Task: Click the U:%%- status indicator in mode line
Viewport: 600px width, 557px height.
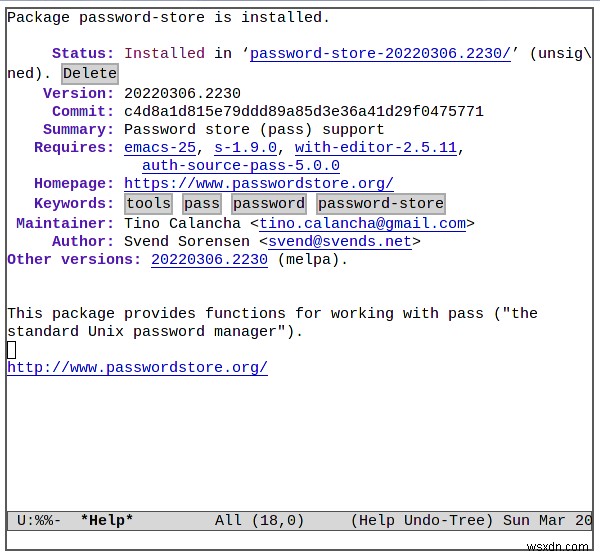Action: 39,520
